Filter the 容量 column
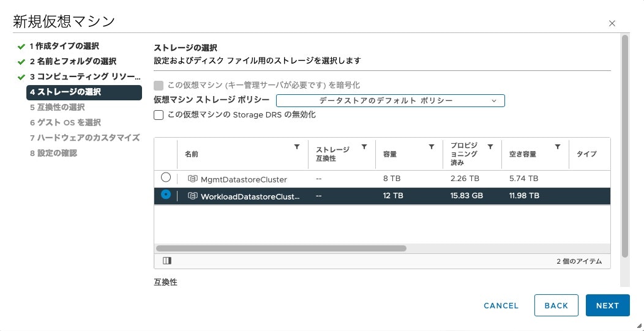The width and height of the screenshot is (644, 331). [431, 147]
